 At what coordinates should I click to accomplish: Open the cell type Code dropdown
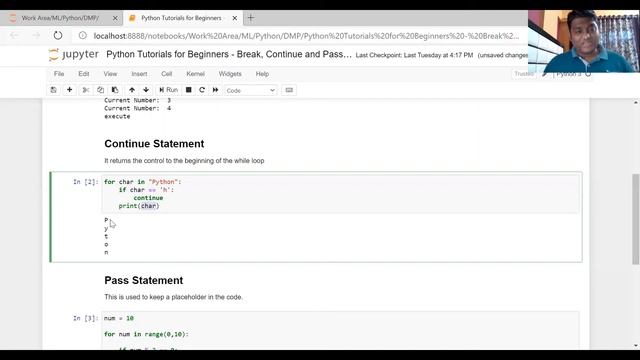coord(251,90)
